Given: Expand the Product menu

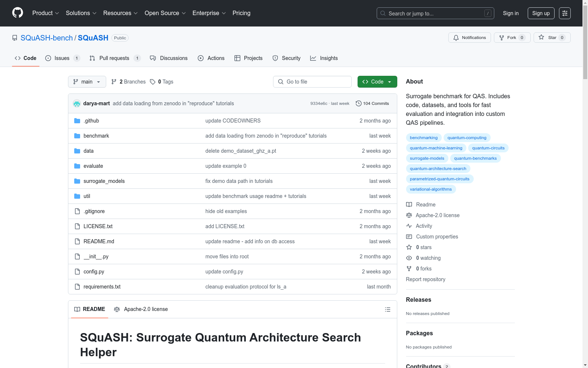Looking at the screenshot, I should point(46,13).
